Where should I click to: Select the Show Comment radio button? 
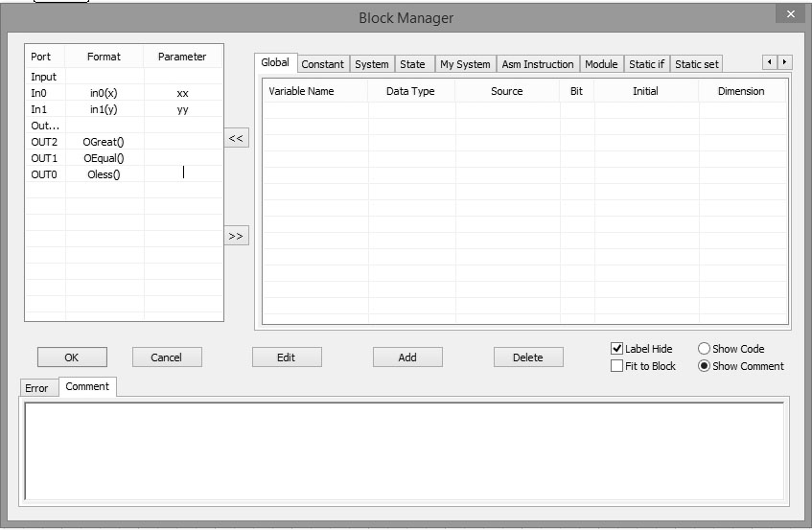click(704, 366)
